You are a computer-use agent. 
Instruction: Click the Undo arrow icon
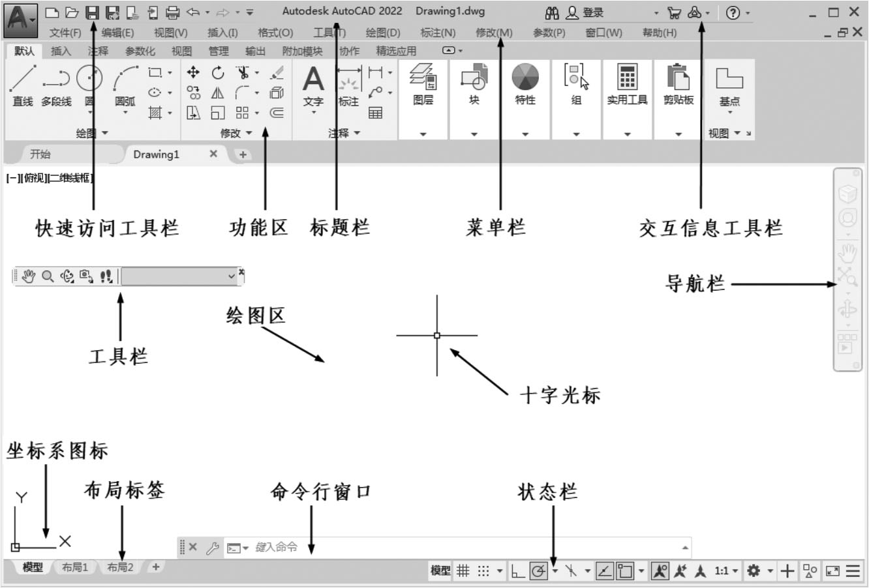193,12
